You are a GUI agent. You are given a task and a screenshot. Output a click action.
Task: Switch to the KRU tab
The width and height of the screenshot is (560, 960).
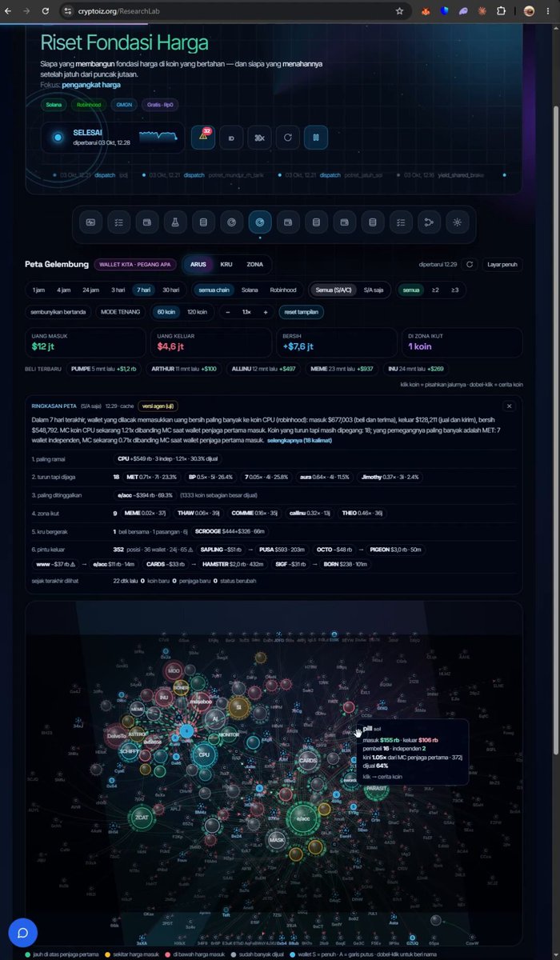click(226, 264)
